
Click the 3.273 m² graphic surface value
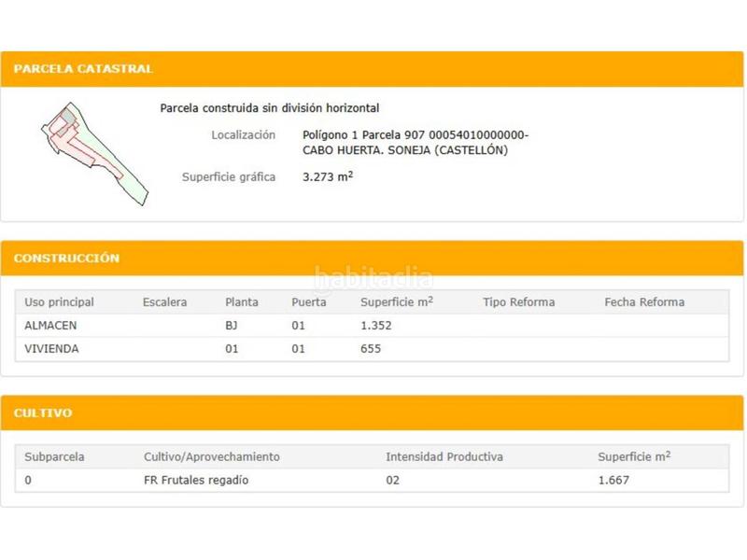pos(328,176)
